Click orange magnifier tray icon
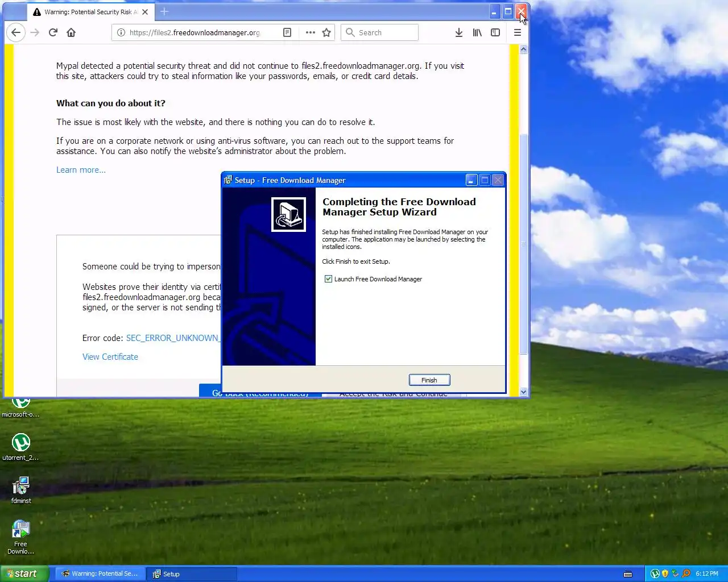 (686, 573)
